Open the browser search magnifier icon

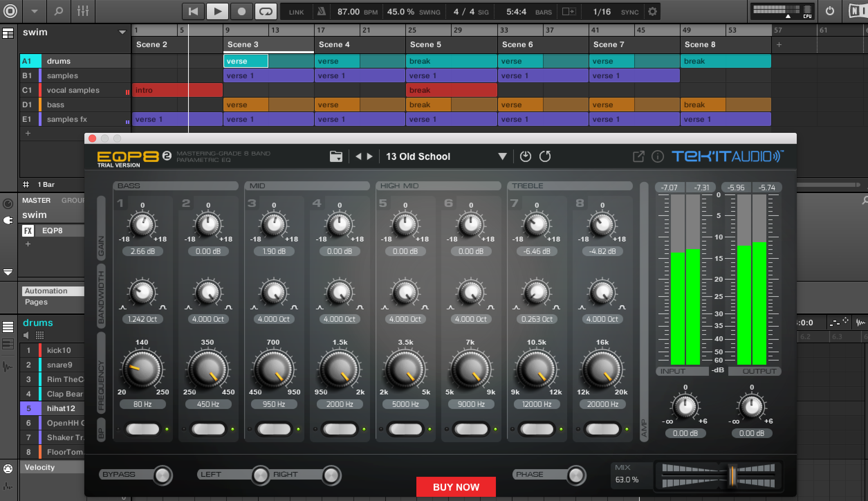click(x=58, y=11)
